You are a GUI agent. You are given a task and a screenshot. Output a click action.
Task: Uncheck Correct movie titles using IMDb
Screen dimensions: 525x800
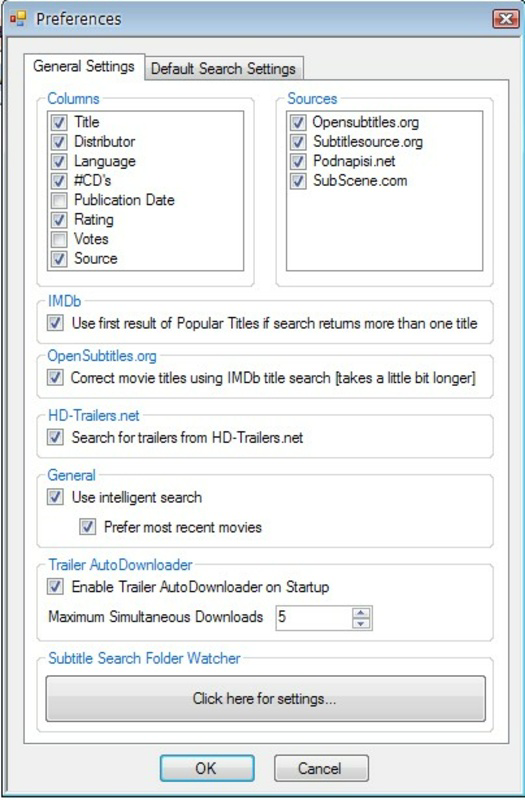55,378
